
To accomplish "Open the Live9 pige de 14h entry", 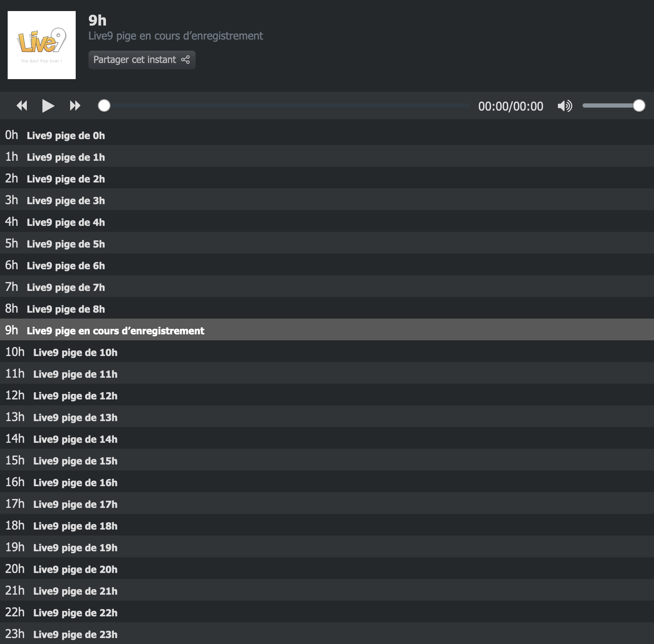I will [x=327, y=438].
